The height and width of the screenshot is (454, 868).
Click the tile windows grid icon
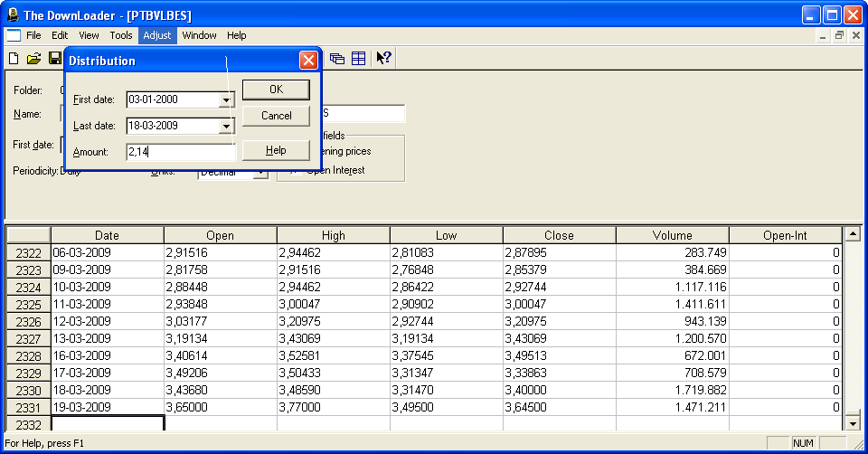pyautogui.click(x=359, y=58)
